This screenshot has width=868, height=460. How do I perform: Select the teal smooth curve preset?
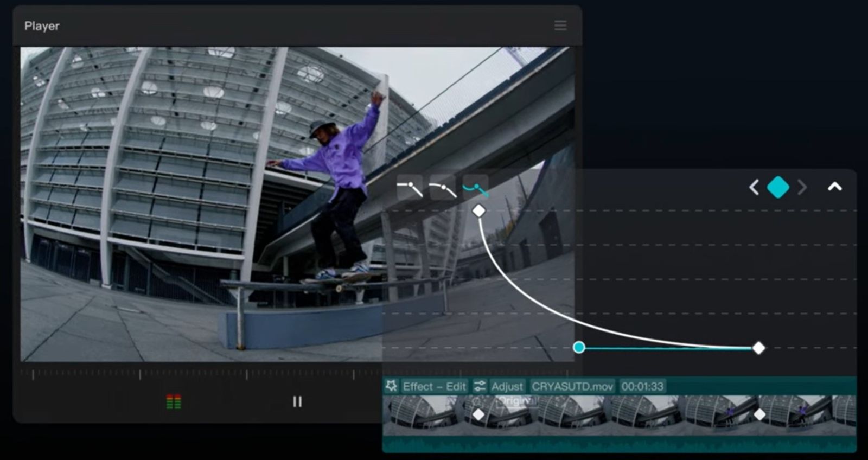(475, 188)
